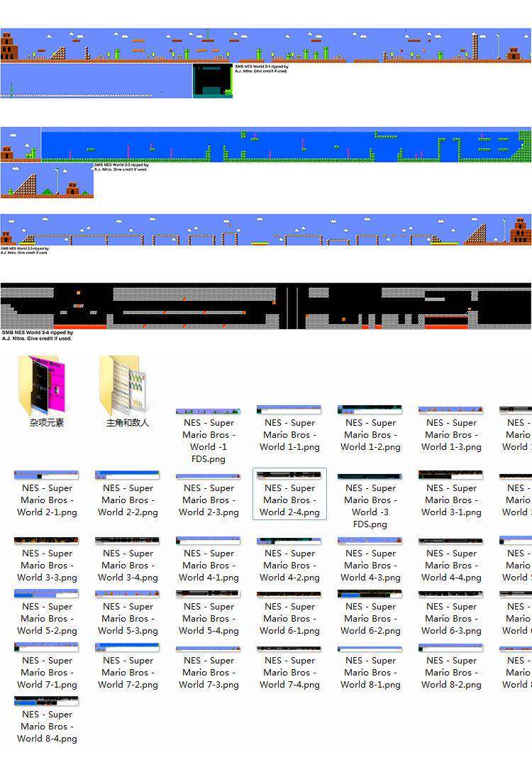
Task: Select the World 3-1.png file
Action: point(451,494)
